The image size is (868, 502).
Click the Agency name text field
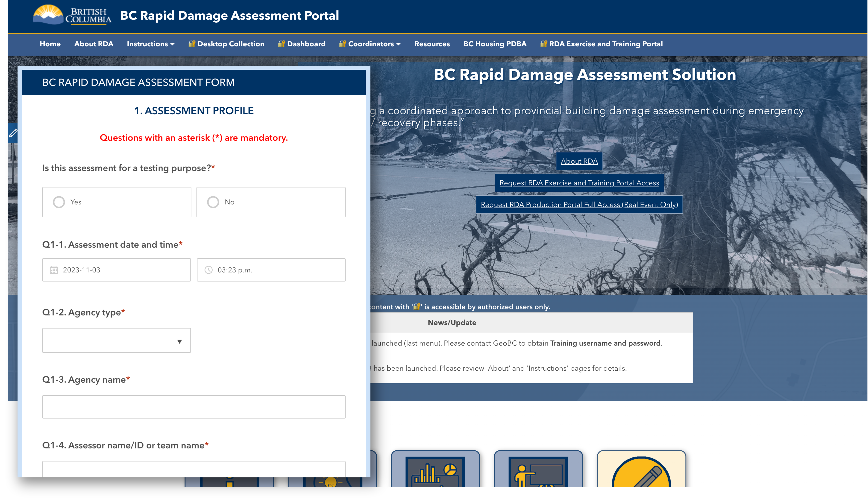pos(194,407)
